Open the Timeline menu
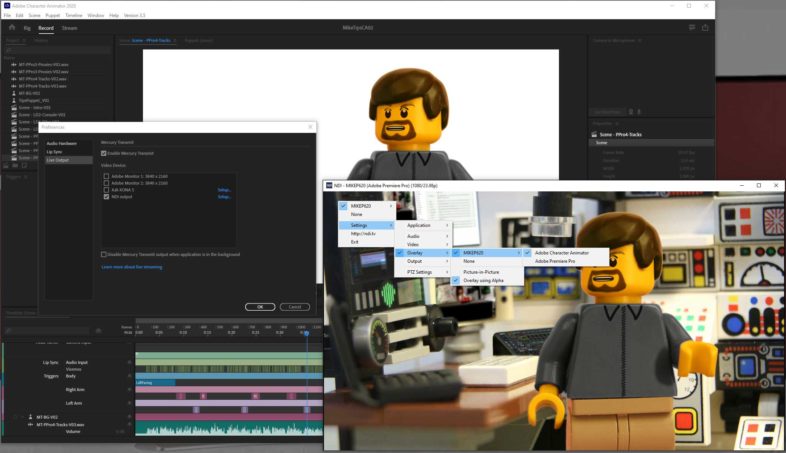The image size is (786, 453). click(74, 16)
